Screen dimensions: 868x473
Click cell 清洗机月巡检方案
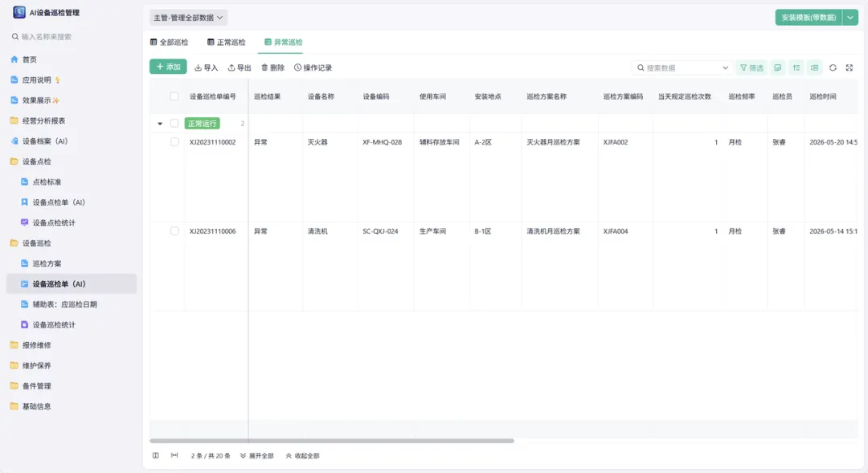(x=553, y=231)
